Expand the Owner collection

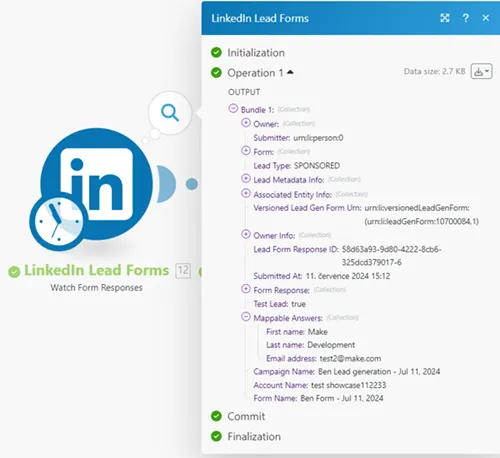246,123
